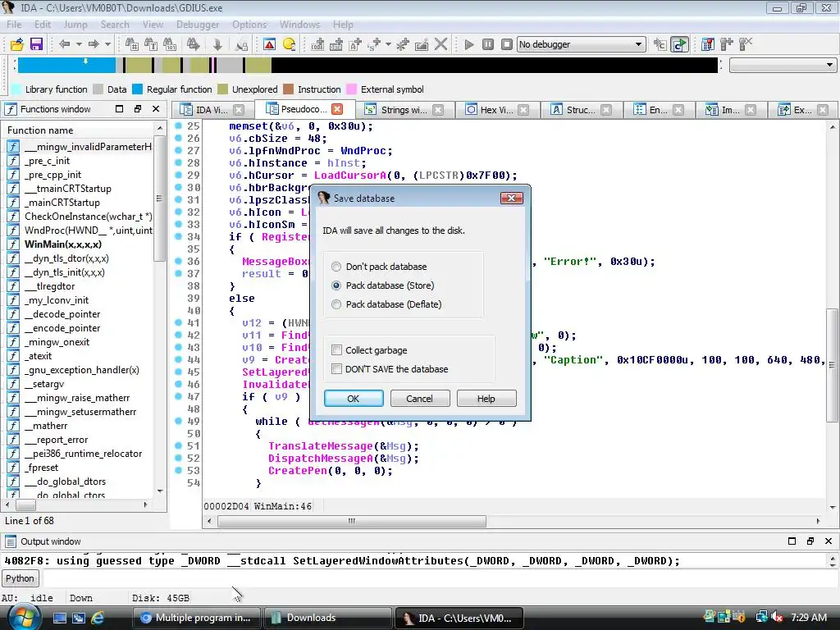The image size is (840, 630).
Task: Click the convert to Code icon
Action: (x=317, y=44)
